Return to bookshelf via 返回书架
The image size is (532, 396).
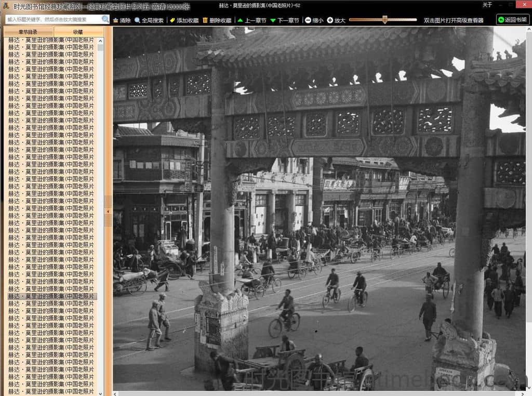[x=512, y=20]
